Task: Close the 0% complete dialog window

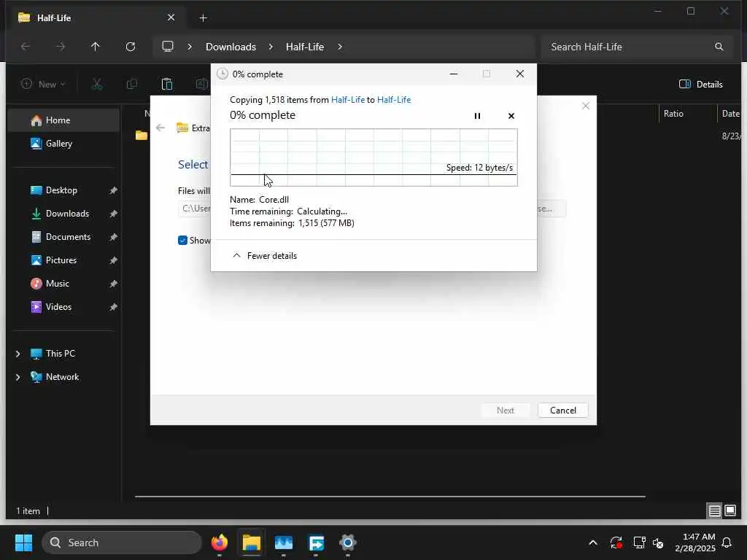Action: [519, 74]
